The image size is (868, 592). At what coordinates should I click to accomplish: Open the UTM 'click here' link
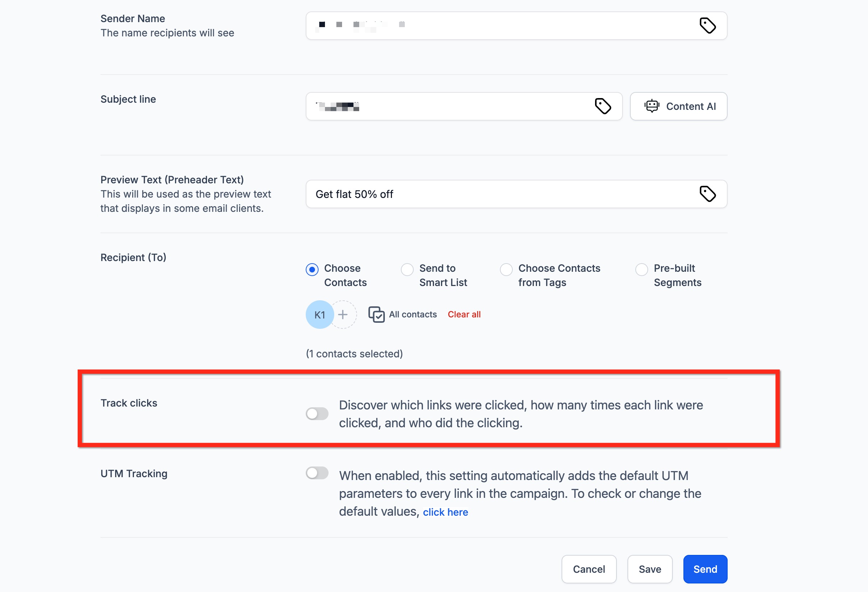coord(445,512)
